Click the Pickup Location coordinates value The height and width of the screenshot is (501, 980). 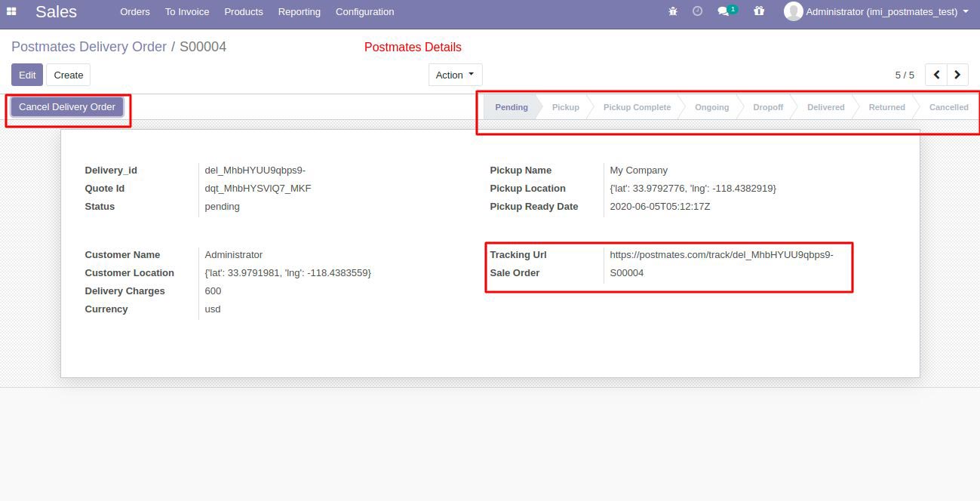point(693,189)
